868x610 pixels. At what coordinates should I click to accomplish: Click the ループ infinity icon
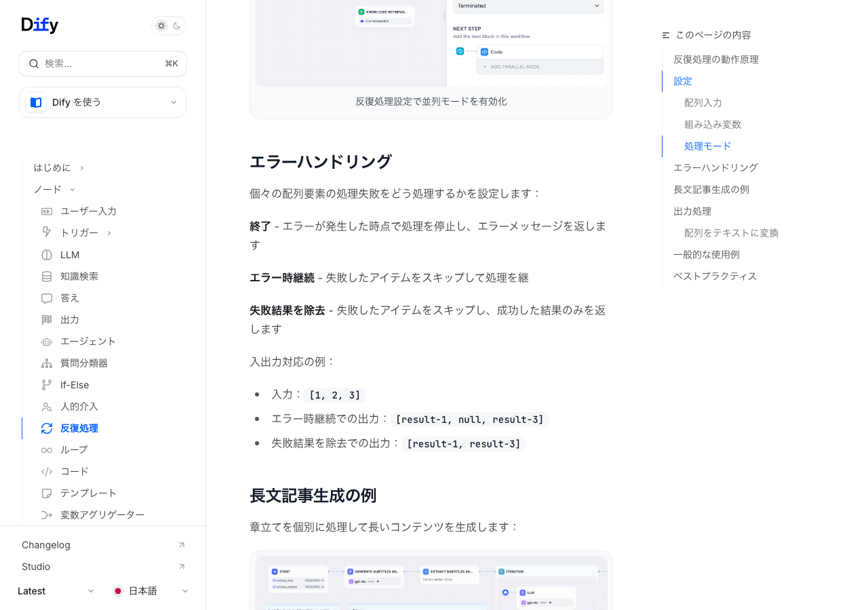47,450
